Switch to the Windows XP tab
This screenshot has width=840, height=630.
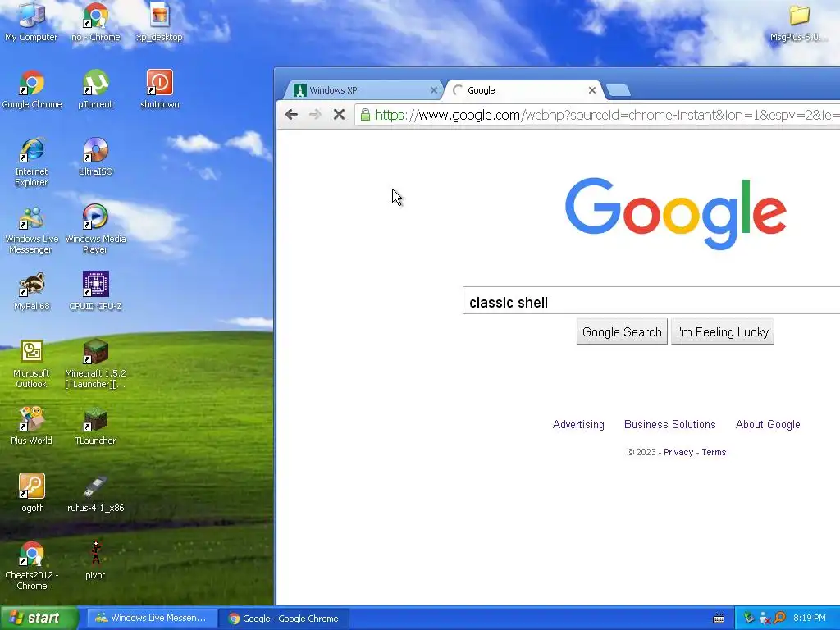click(363, 90)
